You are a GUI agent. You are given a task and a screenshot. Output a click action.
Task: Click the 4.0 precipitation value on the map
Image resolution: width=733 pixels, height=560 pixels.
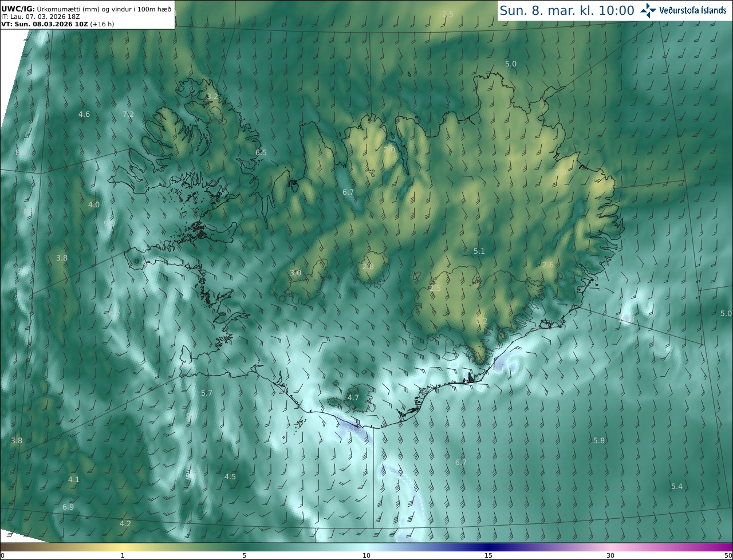click(94, 204)
